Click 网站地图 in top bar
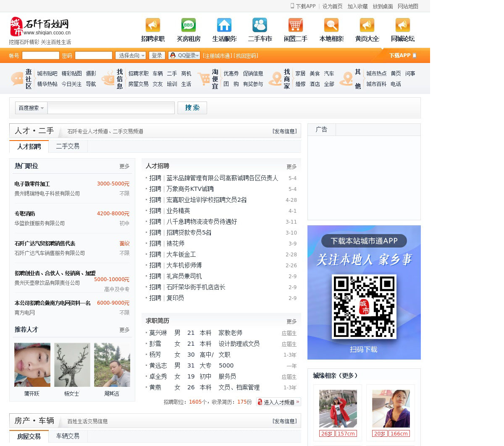Viewport: 504px width, 446px height. 408,6
